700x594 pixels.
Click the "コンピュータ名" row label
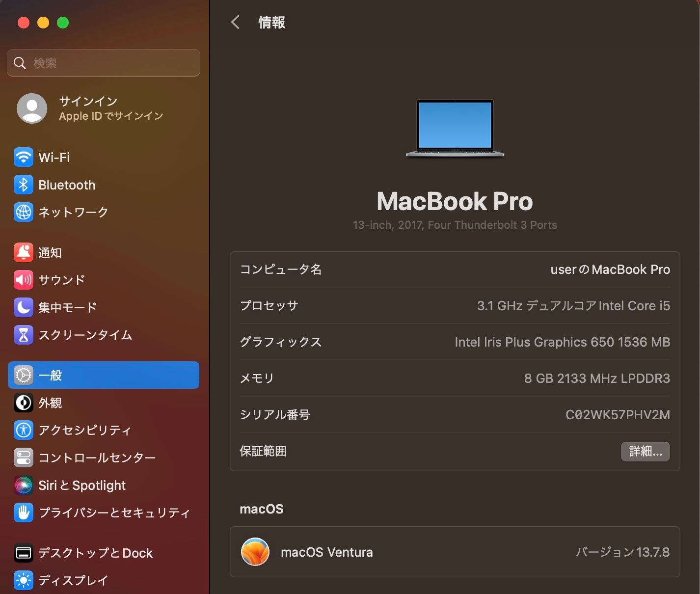tap(281, 270)
